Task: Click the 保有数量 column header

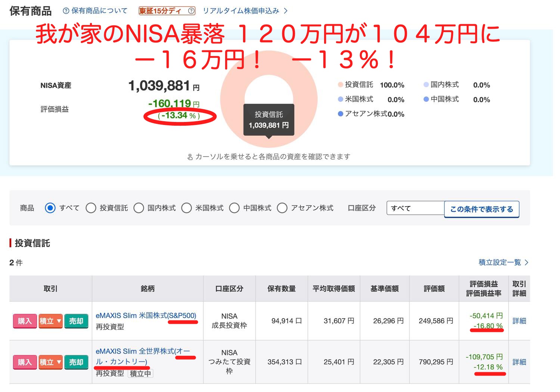Action: 281,288
